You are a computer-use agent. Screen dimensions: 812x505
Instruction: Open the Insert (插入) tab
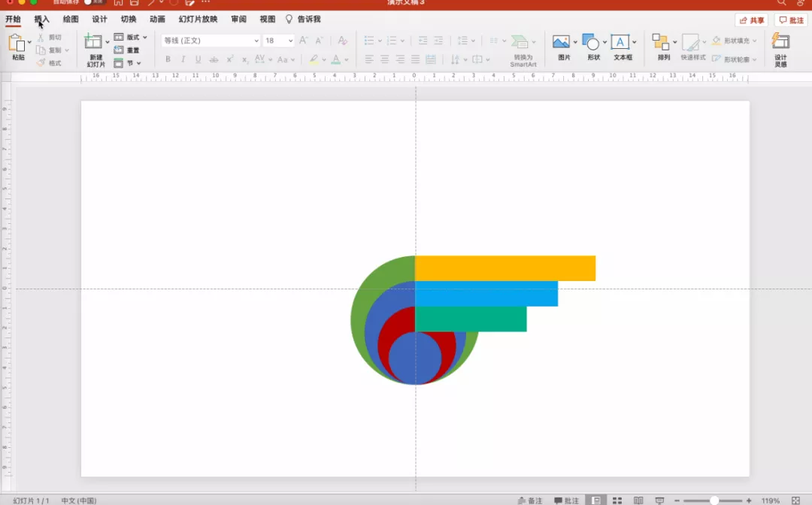pos(42,19)
